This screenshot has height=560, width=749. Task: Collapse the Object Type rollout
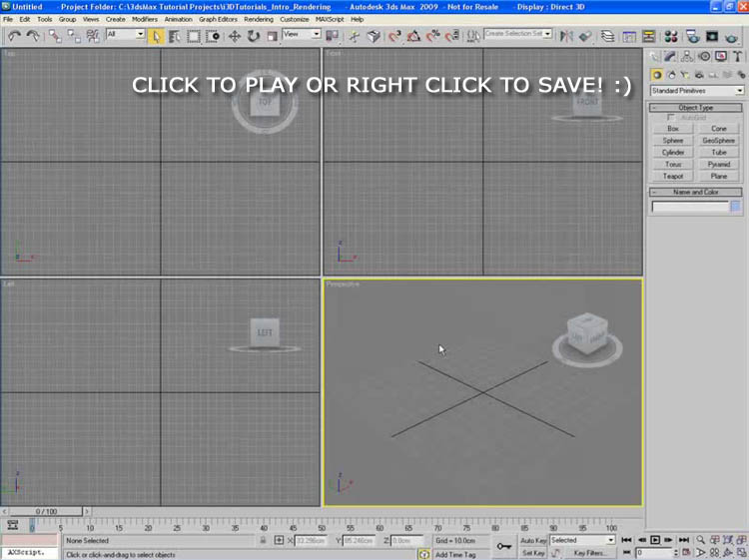coord(696,107)
